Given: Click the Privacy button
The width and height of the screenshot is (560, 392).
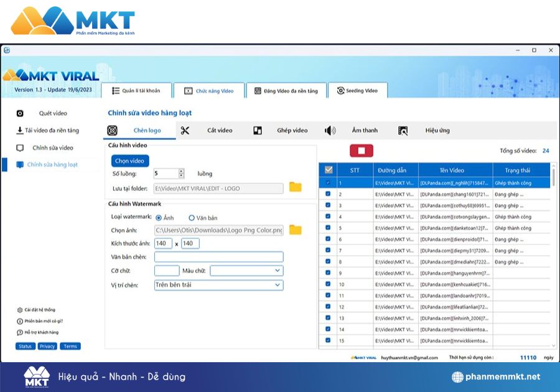Looking at the screenshot, I should tap(47, 347).
